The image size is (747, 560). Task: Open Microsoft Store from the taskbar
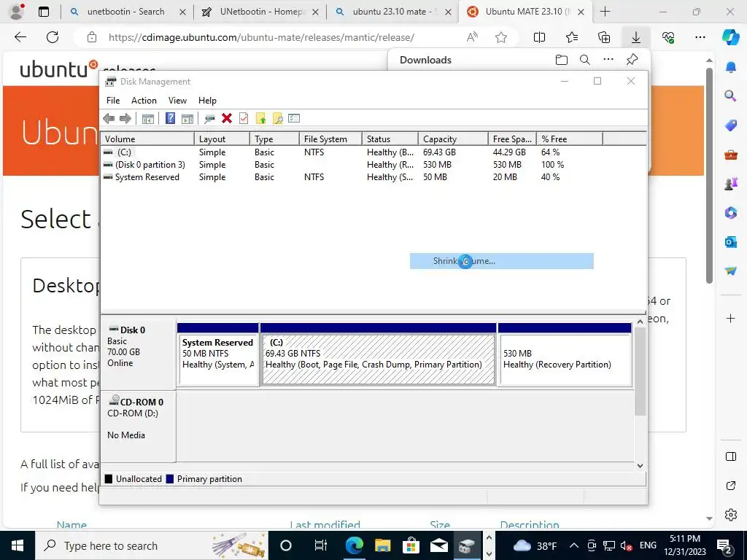pos(411,545)
